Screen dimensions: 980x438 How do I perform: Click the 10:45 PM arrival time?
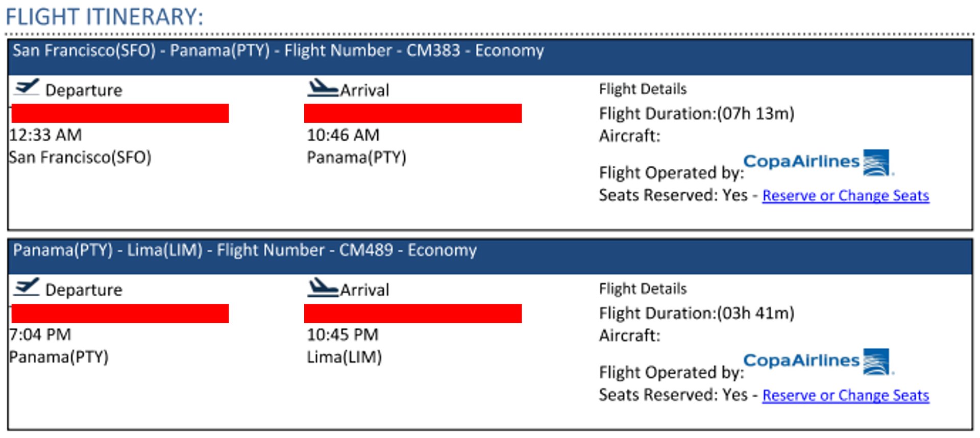[342, 334]
